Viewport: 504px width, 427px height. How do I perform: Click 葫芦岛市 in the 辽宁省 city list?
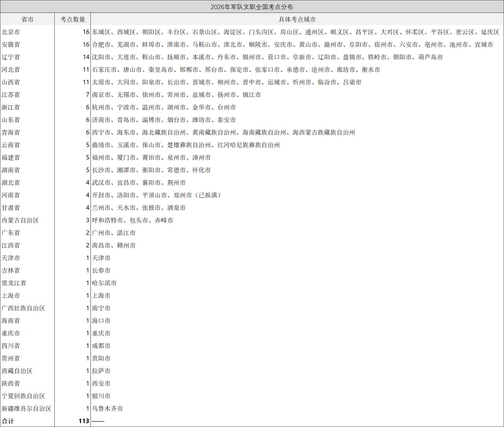(430, 57)
